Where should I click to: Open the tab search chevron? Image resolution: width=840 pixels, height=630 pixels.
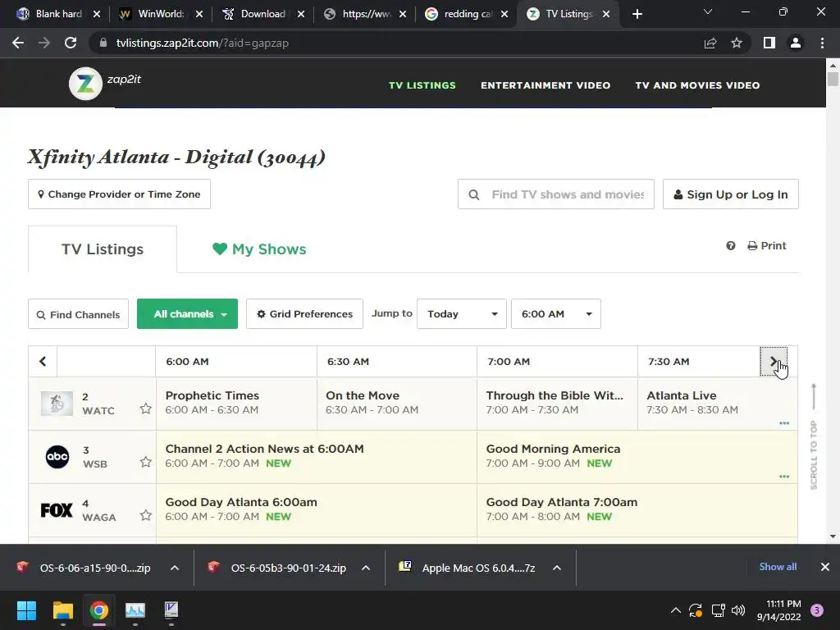pos(708,11)
